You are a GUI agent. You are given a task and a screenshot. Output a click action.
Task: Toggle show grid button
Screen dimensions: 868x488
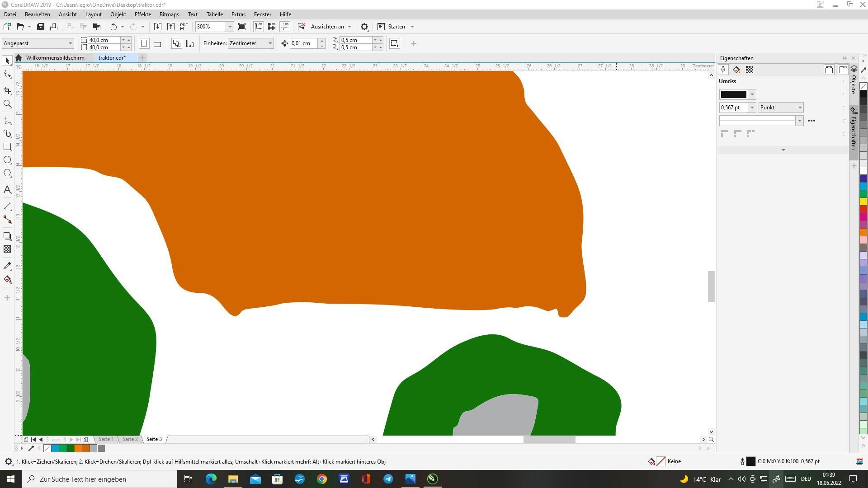pos(272,27)
